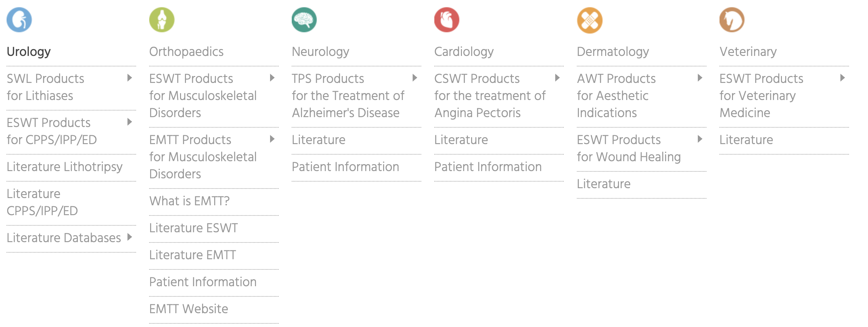Screen dimensions: 868x327
Task: Open Literature Lithotripsy under Urology
Action: [64, 167]
